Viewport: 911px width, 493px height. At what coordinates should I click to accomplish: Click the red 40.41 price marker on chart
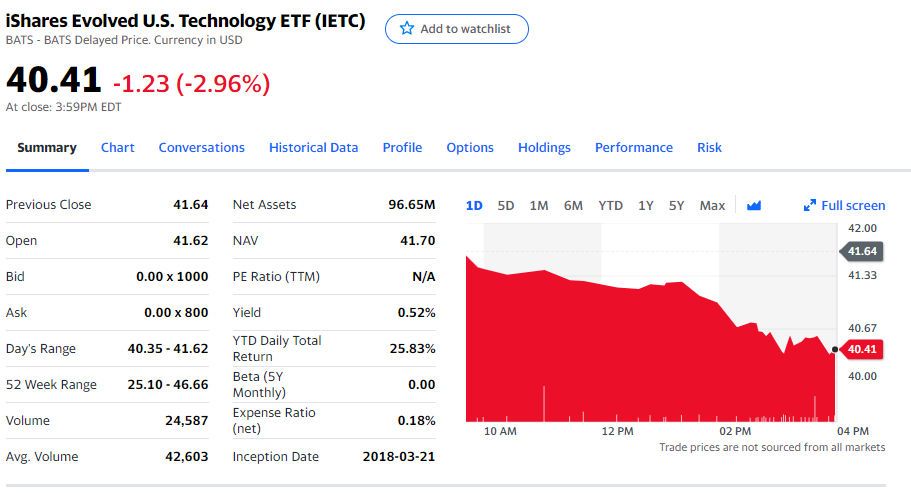(862, 349)
